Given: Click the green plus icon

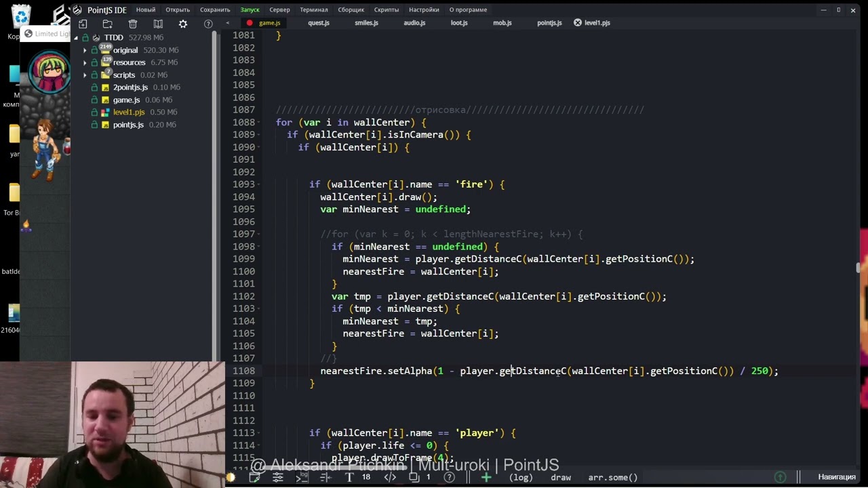Looking at the screenshot, I should coord(486,477).
